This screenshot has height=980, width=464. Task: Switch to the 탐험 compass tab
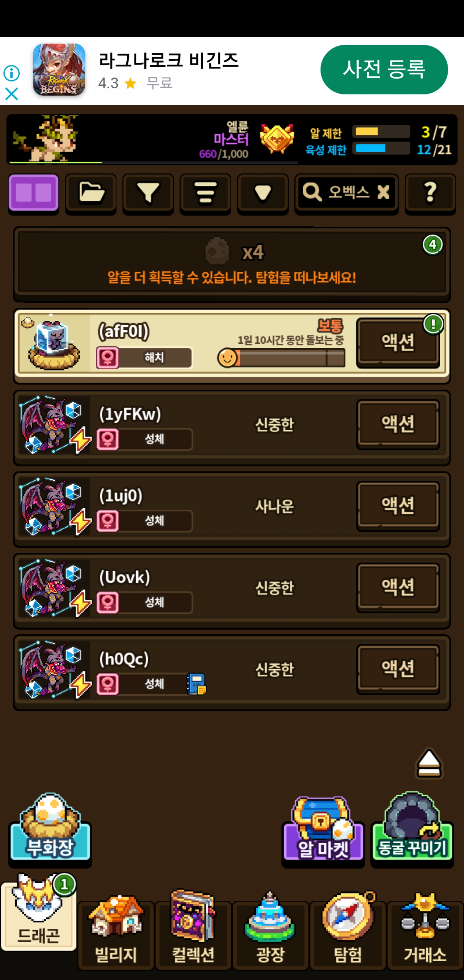[x=348, y=931]
